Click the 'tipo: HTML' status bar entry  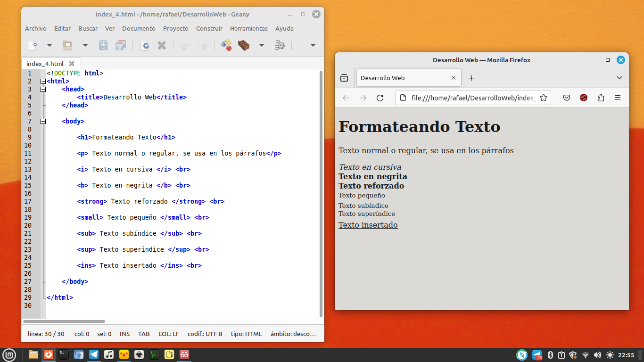tap(246, 334)
